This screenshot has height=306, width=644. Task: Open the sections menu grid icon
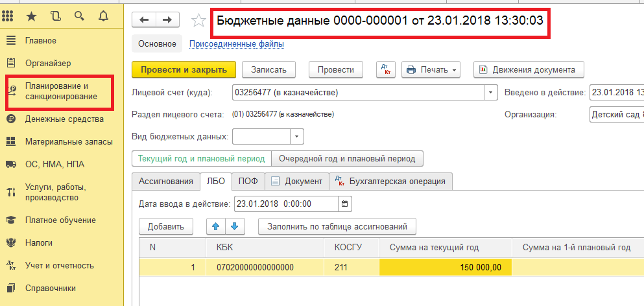pyautogui.click(x=10, y=15)
